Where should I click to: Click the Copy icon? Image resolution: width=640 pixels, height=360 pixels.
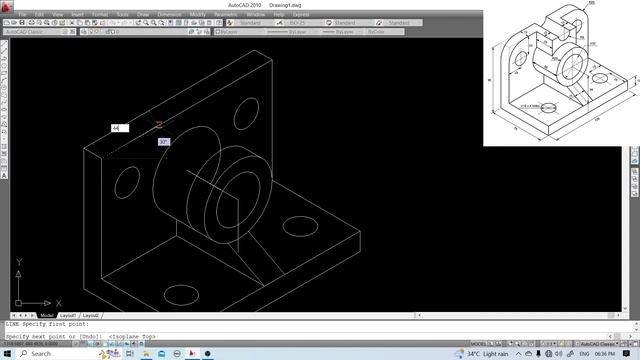coord(80,23)
